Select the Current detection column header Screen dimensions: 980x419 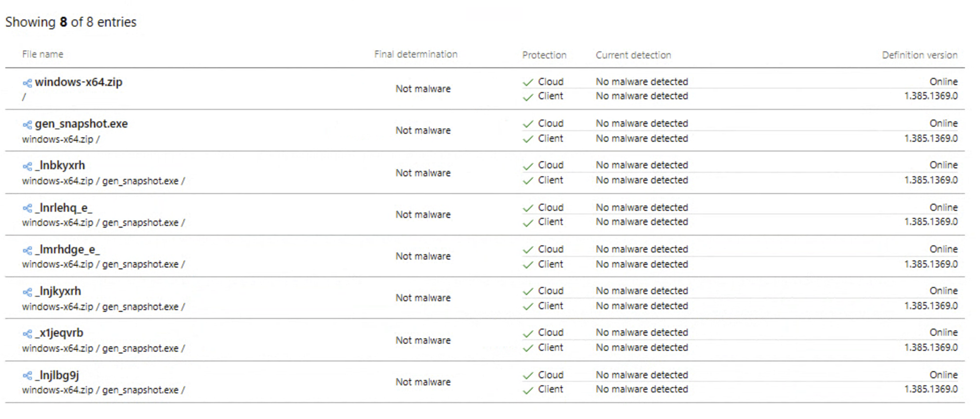pyautogui.click(x=633, y=55)
